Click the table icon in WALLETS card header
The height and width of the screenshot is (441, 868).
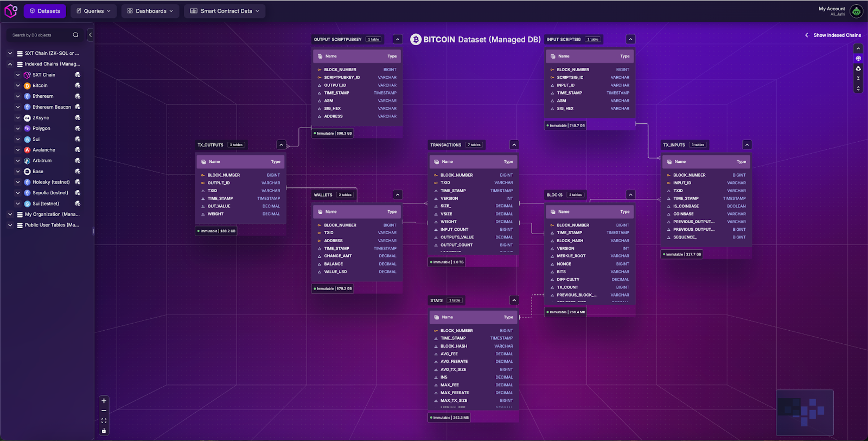click(320, 212)
